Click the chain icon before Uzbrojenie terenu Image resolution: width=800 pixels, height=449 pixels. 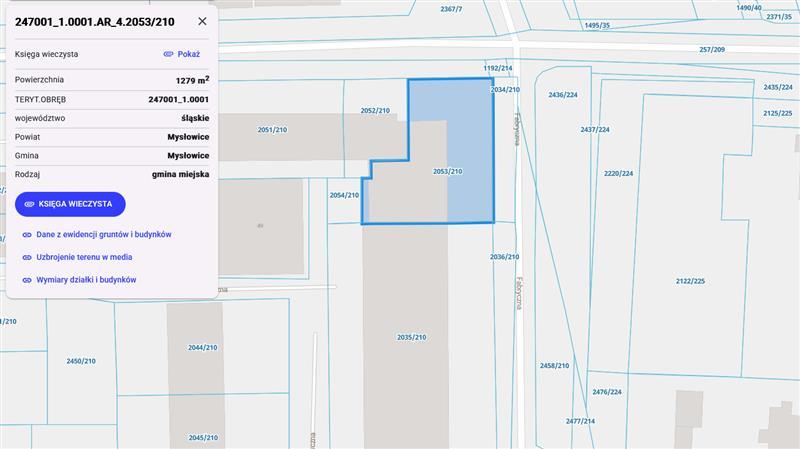tap(26, 257)
